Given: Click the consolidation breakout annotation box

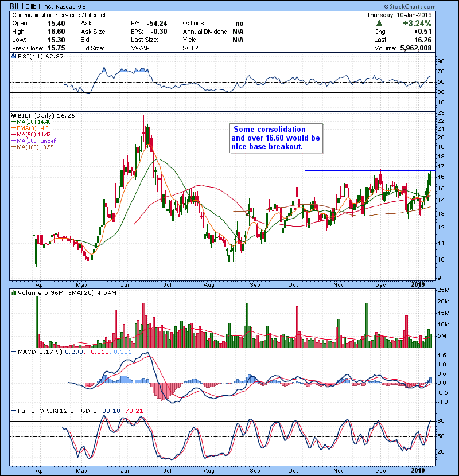Looking at the screenshot, I should pyautogui.click(x=276, y=138).
